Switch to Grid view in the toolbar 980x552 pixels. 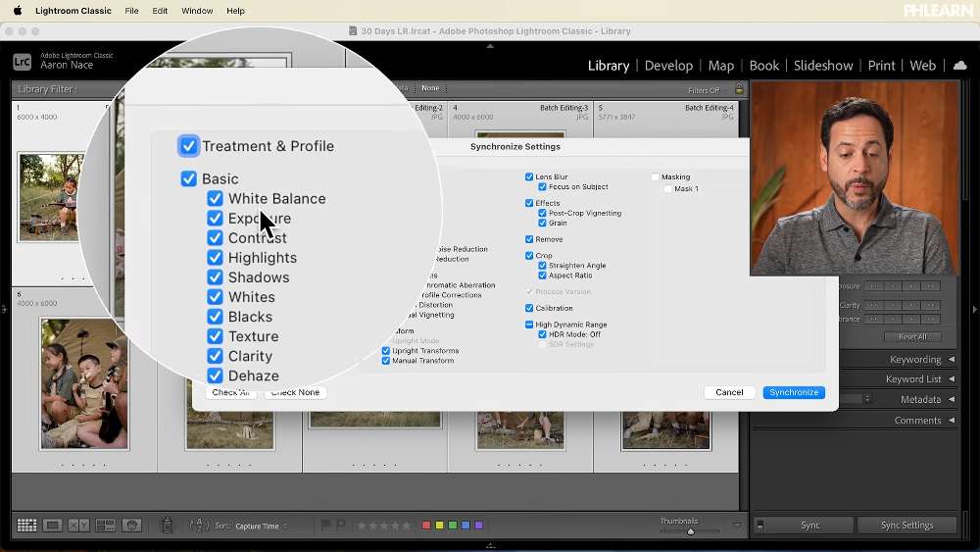pyautogui.click(x=26, y=526)
